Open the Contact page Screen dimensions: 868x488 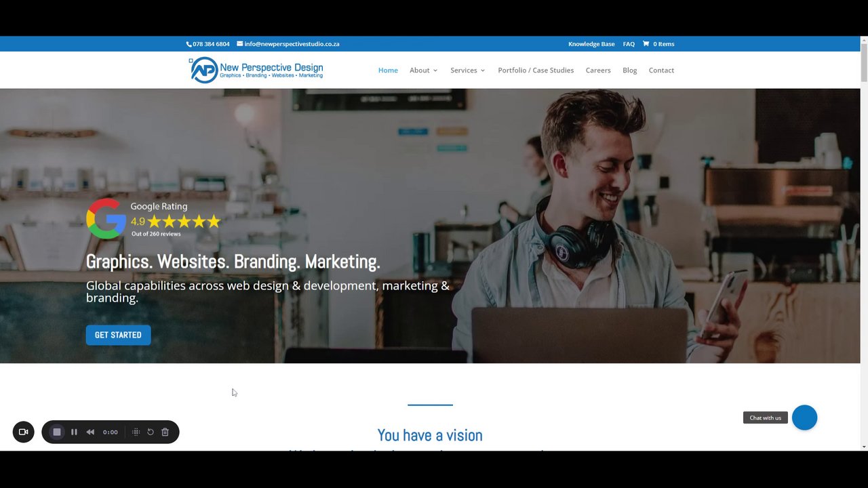[661, 70]
